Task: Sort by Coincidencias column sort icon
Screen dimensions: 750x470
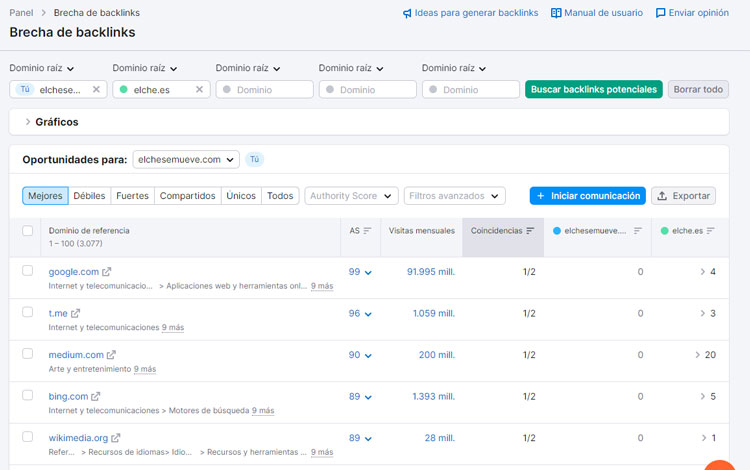Action: pos(530,230)
